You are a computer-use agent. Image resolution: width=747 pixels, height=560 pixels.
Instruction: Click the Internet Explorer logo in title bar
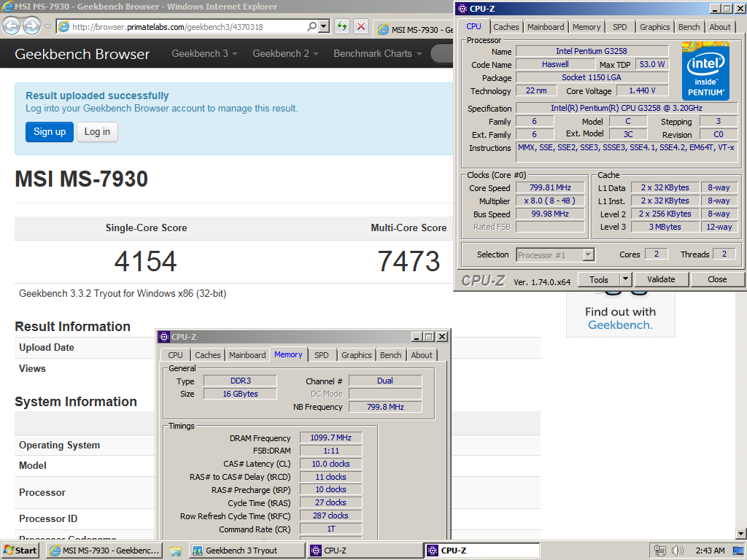[x=7, y=7]
